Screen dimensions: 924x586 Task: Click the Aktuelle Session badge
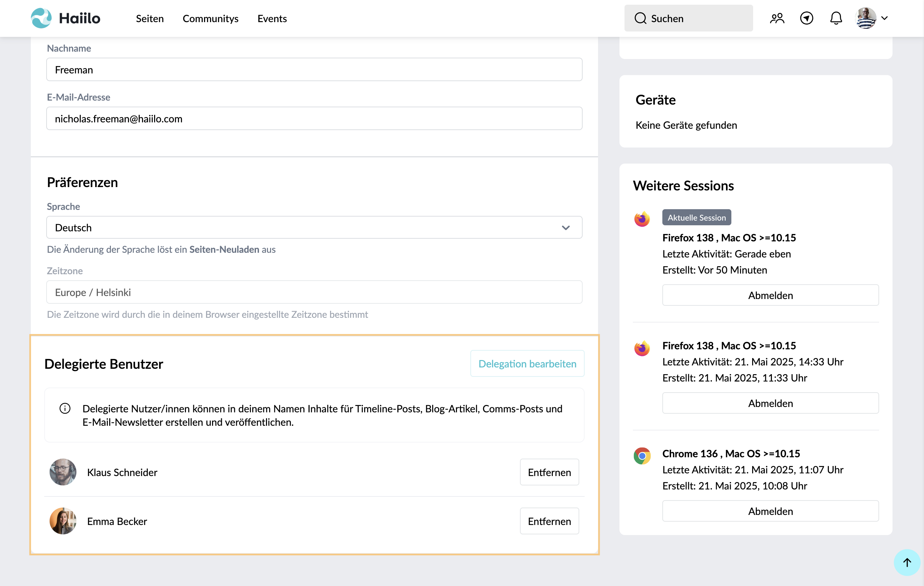pos(697,217)
